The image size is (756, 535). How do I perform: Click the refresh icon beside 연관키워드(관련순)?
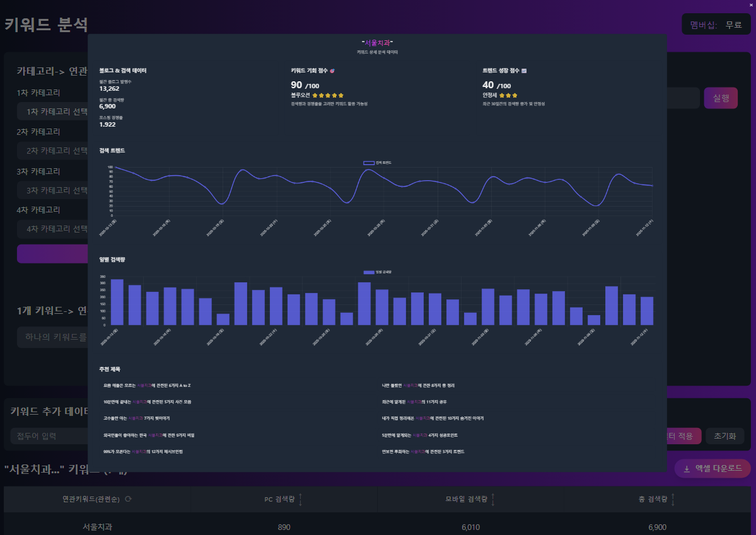128,500
